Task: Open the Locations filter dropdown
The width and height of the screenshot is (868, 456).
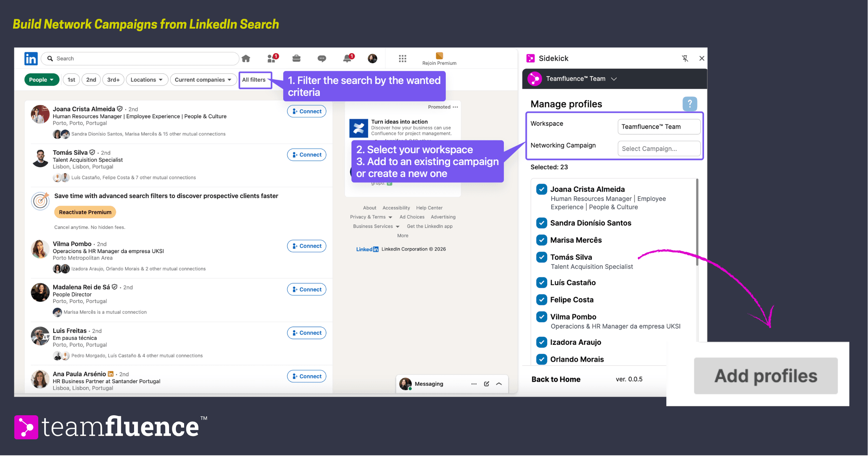Action: [x=147, y=80]
